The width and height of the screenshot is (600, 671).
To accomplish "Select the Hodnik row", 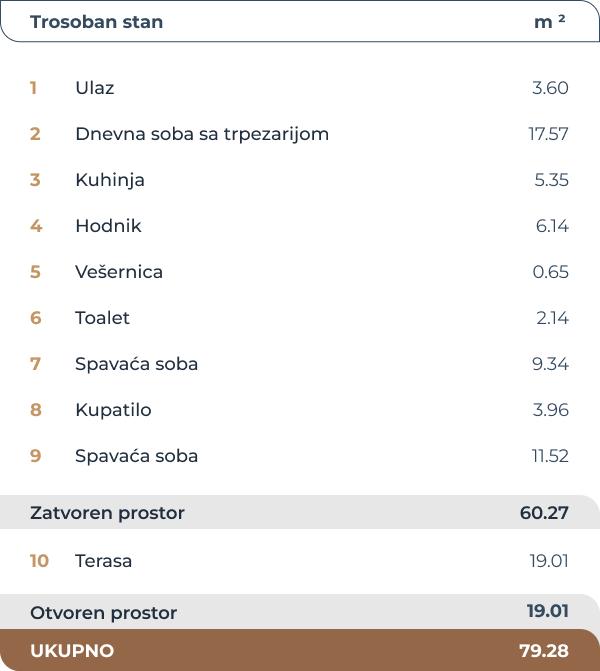I will point(300,226).
